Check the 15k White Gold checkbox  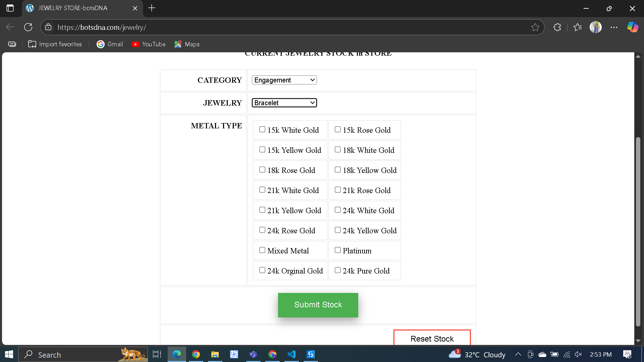click(262, 129)
